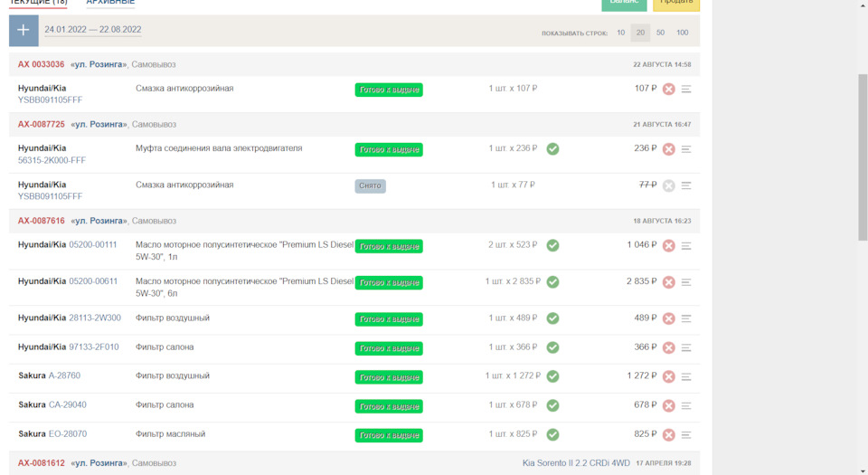Open part number 28113-2W300
Screen dimensions: 868x475
tap(95, 318)
